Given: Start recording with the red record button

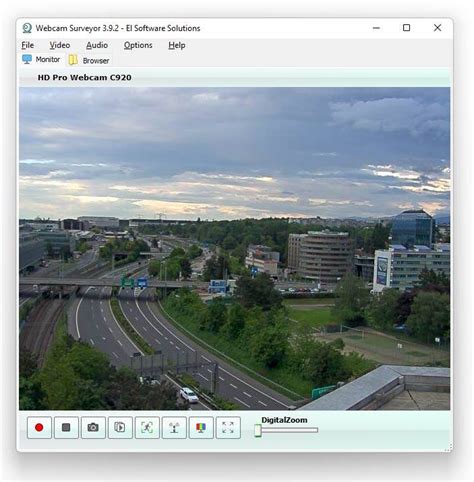Looking at the screenshot, I should tap(39, 427).
